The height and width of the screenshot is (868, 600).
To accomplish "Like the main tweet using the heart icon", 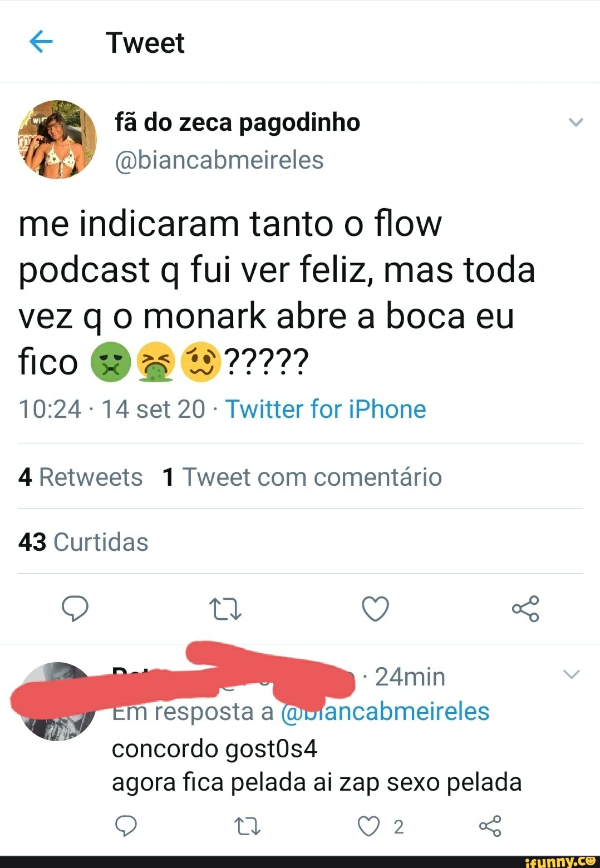I will [375, 608].
